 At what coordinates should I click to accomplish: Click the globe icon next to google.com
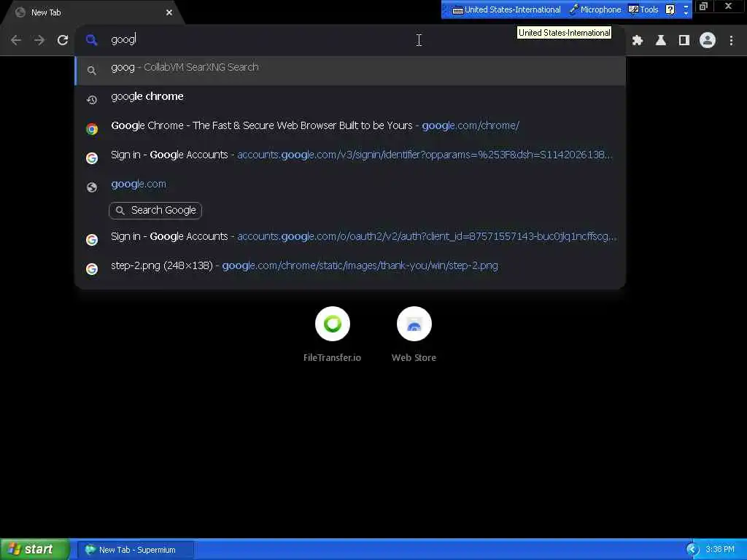[92, 187]
